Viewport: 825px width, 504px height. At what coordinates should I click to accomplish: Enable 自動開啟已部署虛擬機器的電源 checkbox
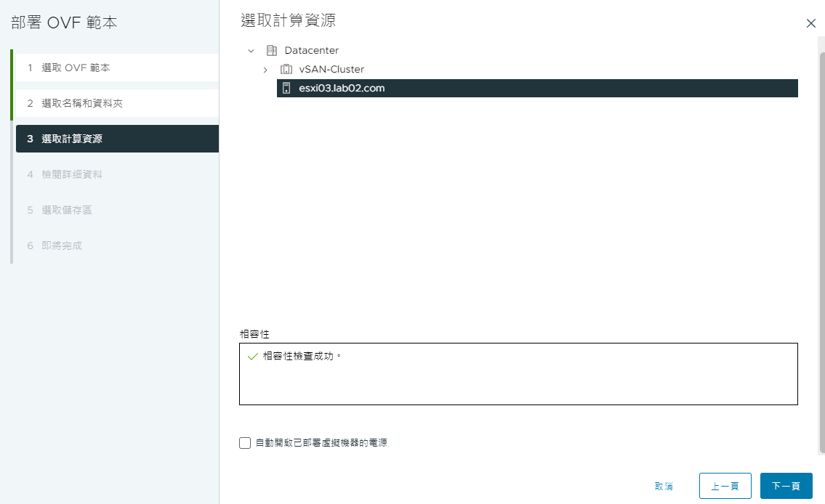(x=245, y=443)
